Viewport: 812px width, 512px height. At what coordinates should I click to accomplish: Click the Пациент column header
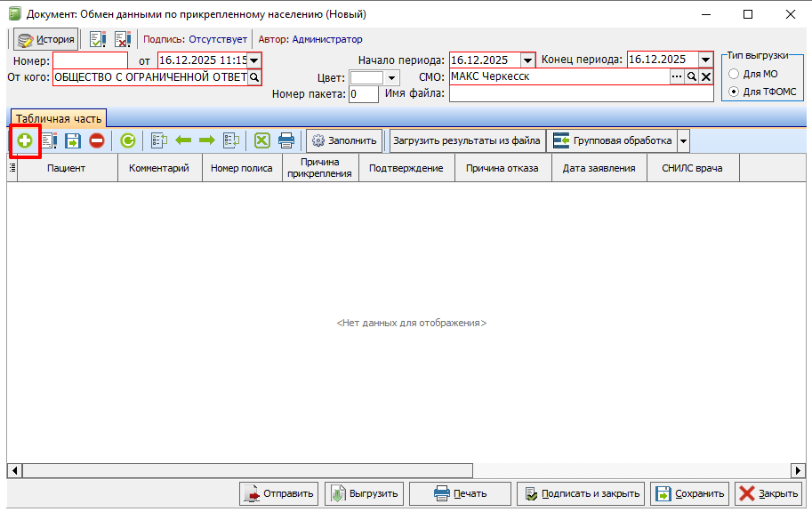pos(67,168)
